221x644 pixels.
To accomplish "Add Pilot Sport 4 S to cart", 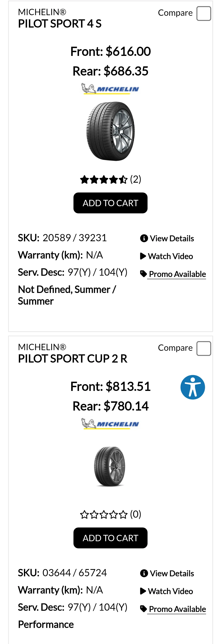I will 110,203.
